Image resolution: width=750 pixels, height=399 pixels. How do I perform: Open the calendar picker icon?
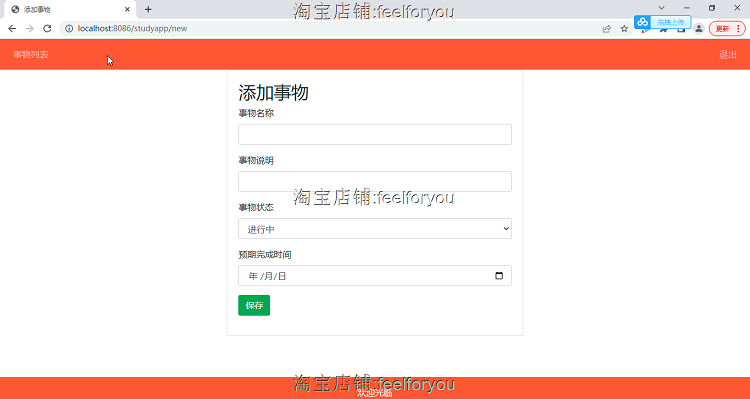[x=499, y=276]
